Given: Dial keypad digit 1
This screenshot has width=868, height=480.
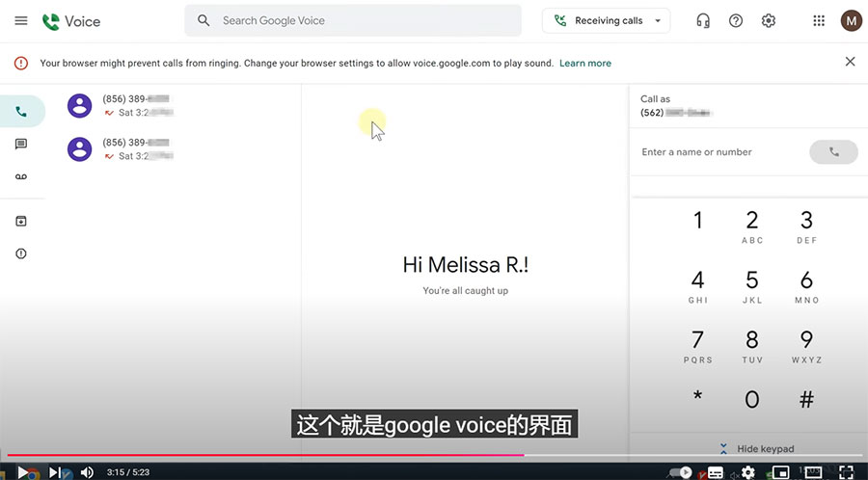Looking at the screenshot, I should [x=698, y=221].
